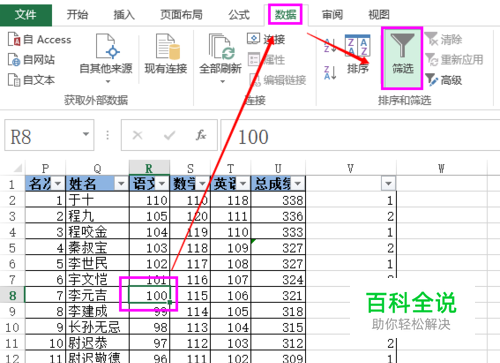Select the 数据 Data tab

click(285, 15)
